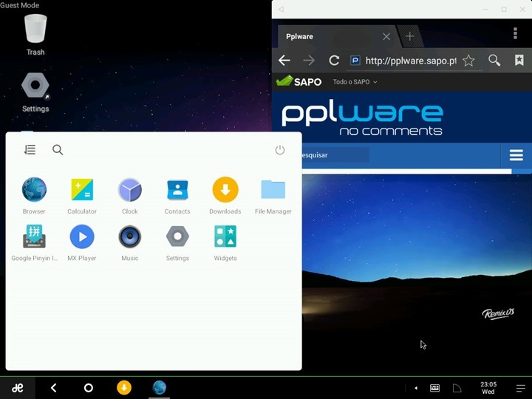This screenshot has height=399, width=532.
Task: Open the Widgets app
Action: pos(225,242)
